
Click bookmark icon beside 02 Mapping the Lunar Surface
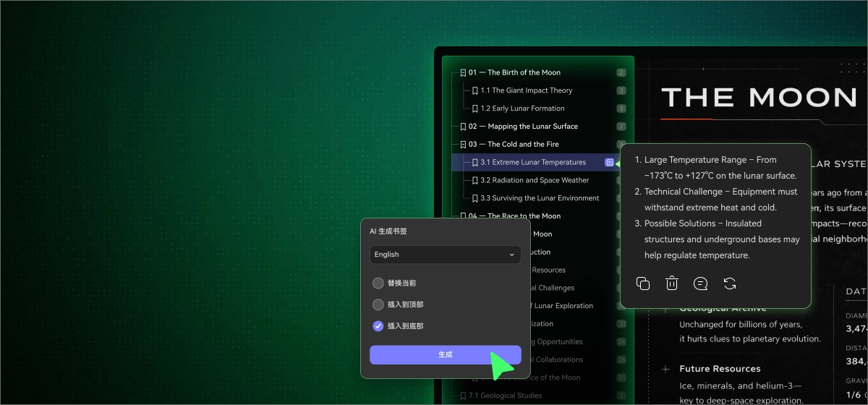pyautogui.click(x=463, y=127)
